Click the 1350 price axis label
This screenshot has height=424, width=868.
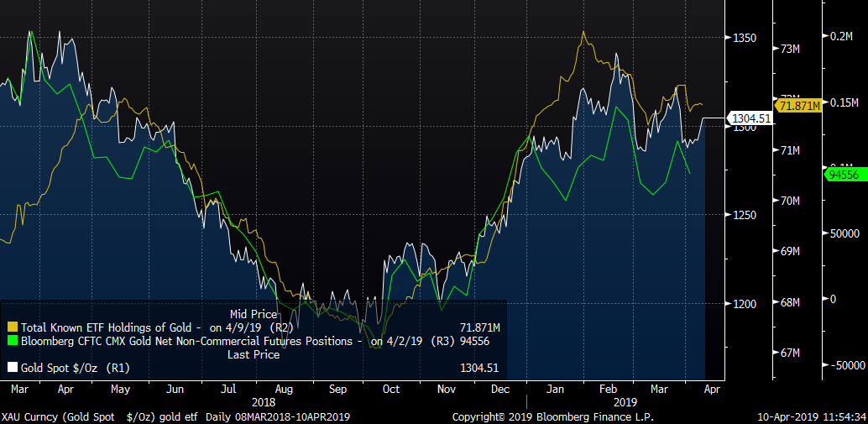coord(743,38)
